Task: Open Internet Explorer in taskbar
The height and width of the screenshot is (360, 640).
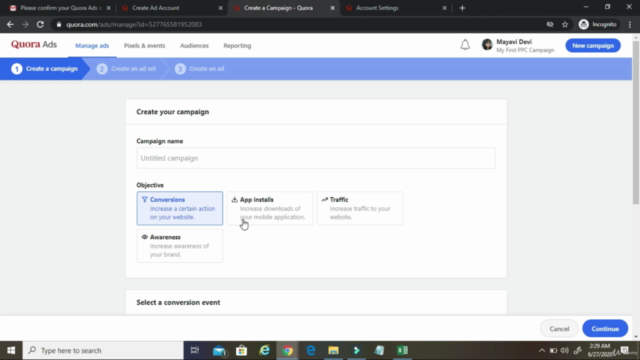Action: [x=264, y=350]
